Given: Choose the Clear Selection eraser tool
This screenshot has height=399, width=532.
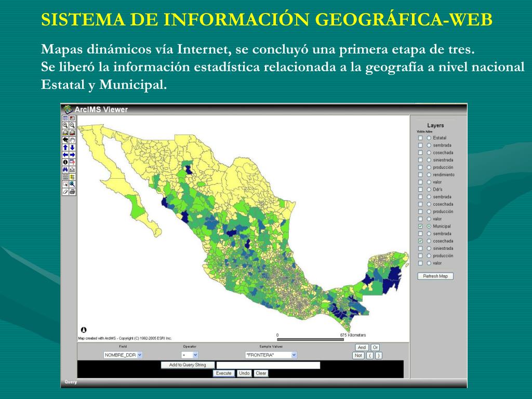Looking at the screenshot, I should click(x=65, y=192).
